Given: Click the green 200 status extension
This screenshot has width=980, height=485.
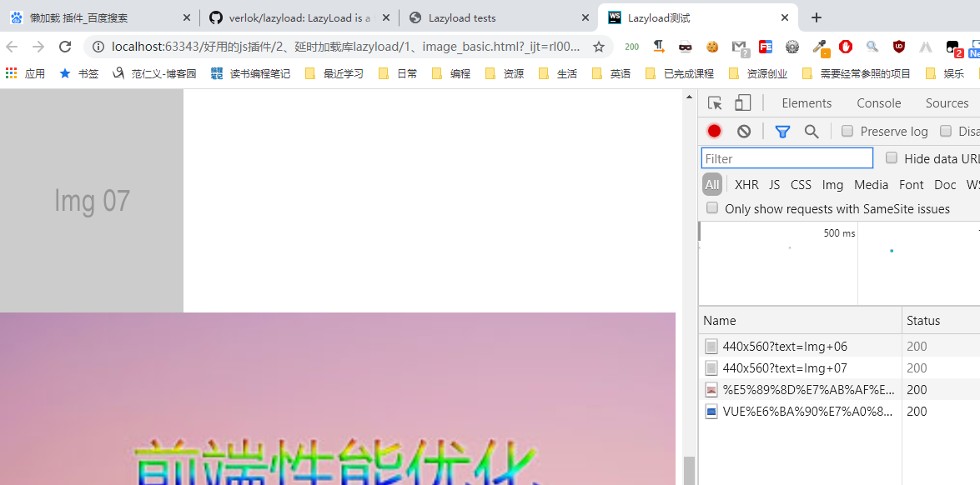Looking at the screenshot, I should pyautogui.click(x=632, y=47).
